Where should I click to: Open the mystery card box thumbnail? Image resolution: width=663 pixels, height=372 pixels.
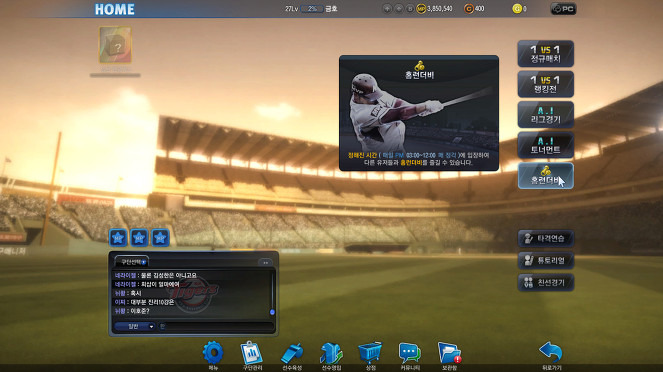pyautogui.click(x=115, y=45)
